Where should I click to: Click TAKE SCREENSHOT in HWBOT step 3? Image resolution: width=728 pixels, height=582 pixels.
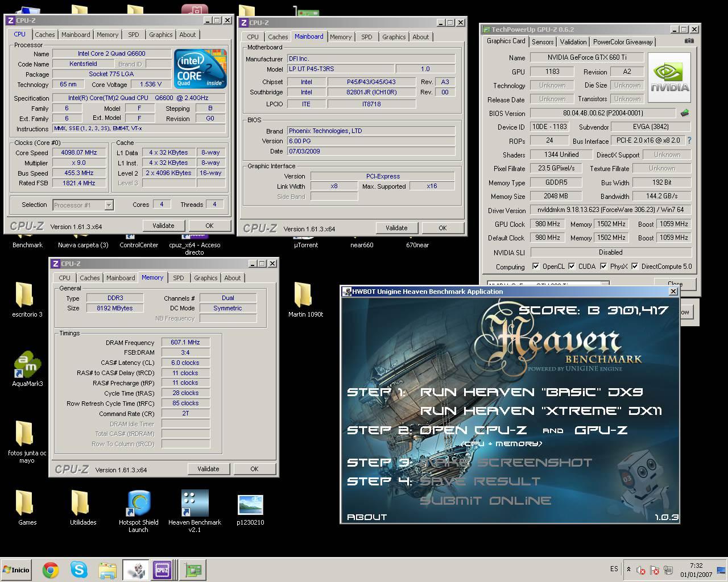pos(506,463)
